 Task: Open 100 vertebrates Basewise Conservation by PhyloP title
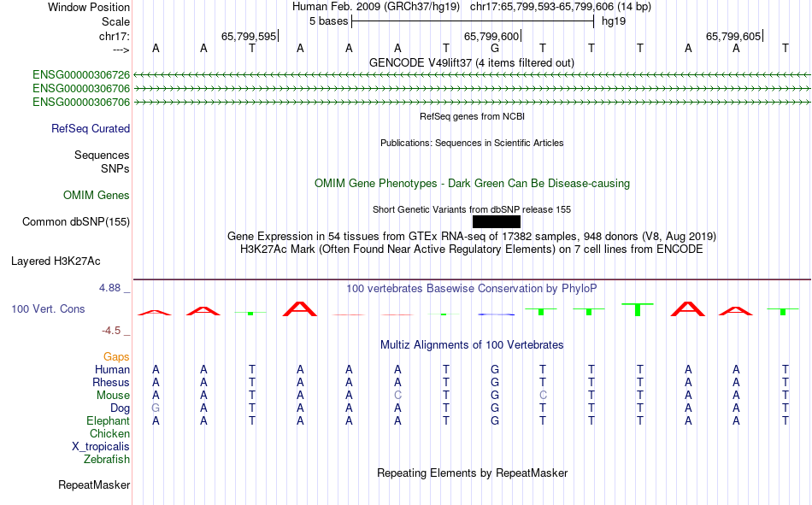coord(472,289)
